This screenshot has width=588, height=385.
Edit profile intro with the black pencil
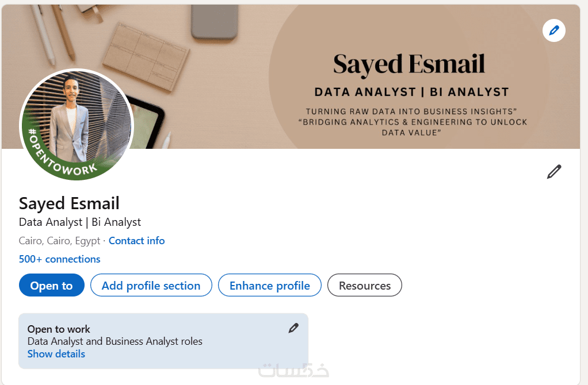553,171
